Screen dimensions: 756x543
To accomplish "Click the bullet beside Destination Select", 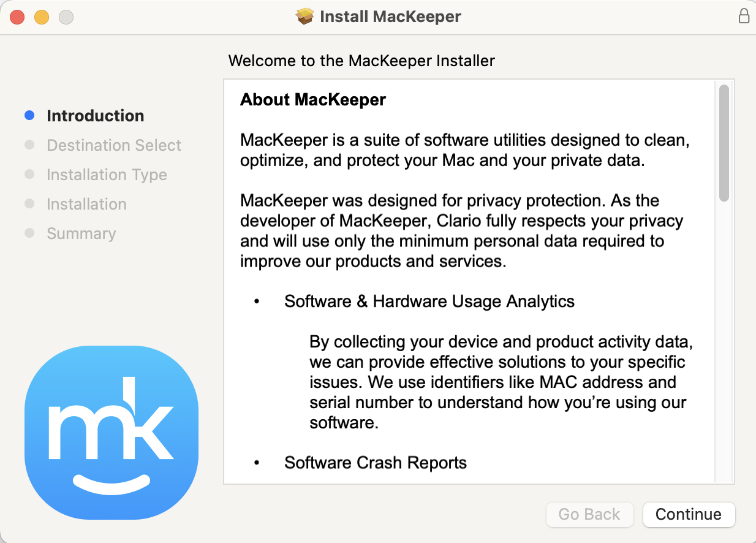I will click(29, 145).
